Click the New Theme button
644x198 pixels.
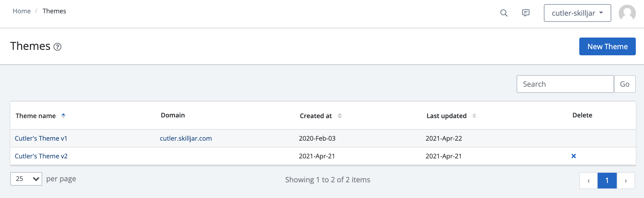(607, 46)
